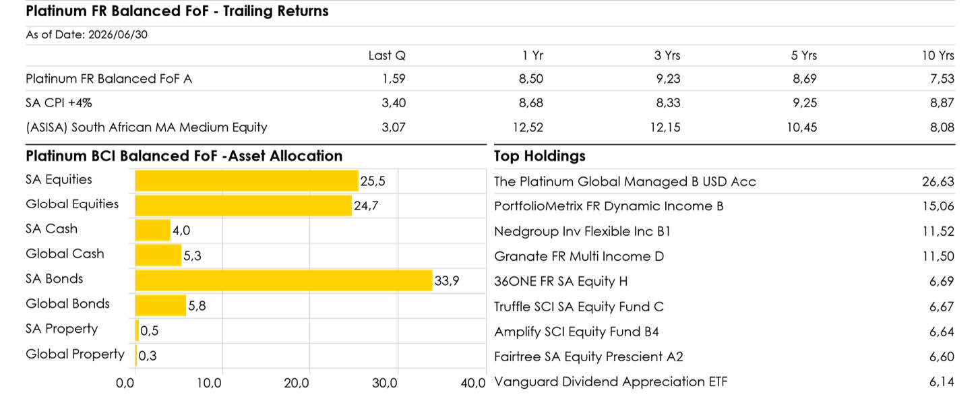Click PortfolioMetrix FR Dynamic Income B holding

coord(725,207)
